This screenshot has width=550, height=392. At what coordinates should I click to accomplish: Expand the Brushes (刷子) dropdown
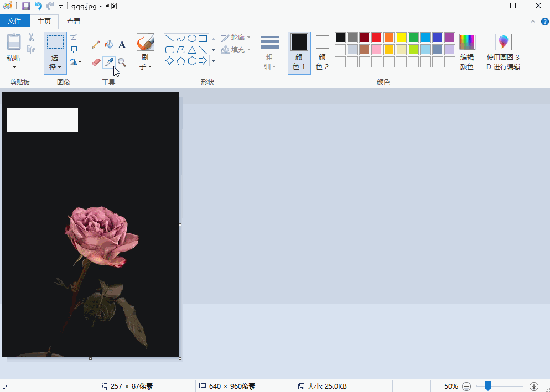tap(146, 67)
